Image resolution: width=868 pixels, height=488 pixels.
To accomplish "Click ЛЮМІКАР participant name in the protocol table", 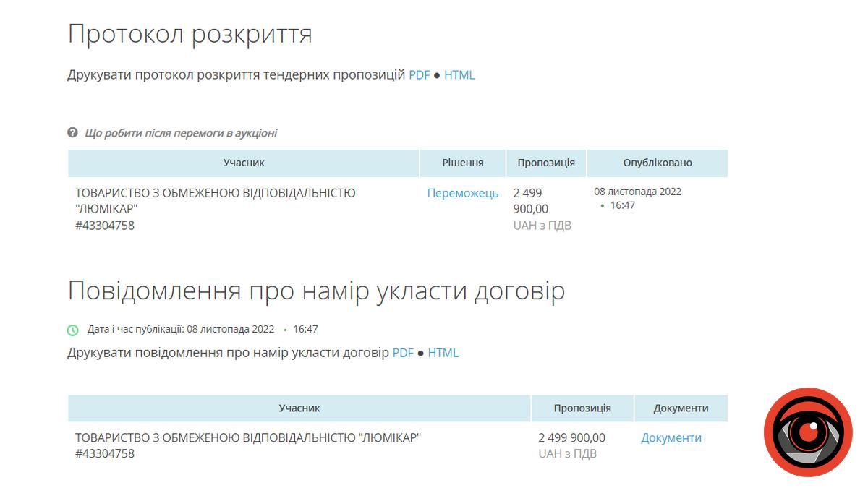I will 215,201.
